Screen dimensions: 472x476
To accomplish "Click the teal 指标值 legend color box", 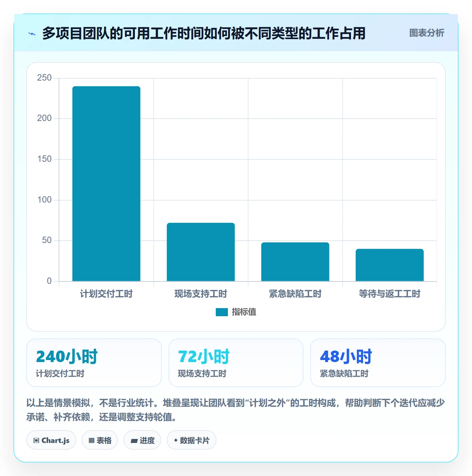I will (222, 312).
